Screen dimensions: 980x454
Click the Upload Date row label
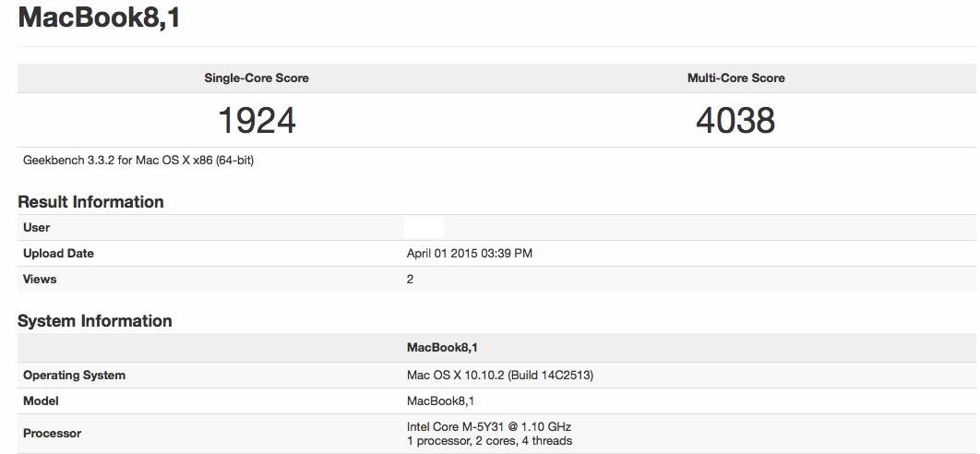(58, 254)
